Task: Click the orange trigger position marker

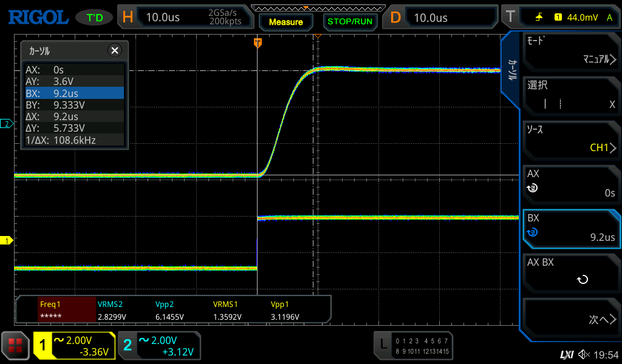Action: [x=258, y=42]
